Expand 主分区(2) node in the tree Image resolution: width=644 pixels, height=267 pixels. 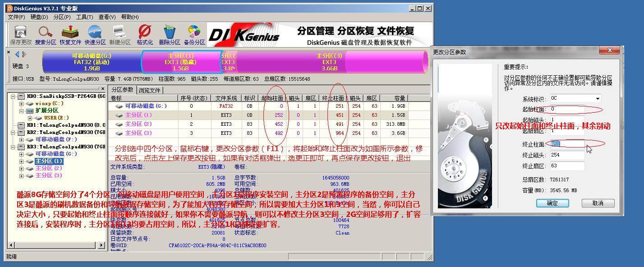tap(21, 168)
